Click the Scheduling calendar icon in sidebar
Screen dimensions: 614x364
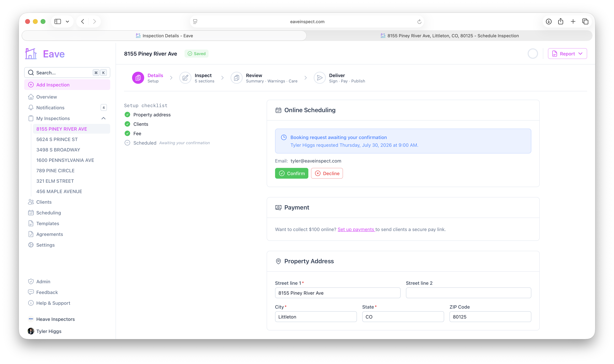tap(31, 213)
